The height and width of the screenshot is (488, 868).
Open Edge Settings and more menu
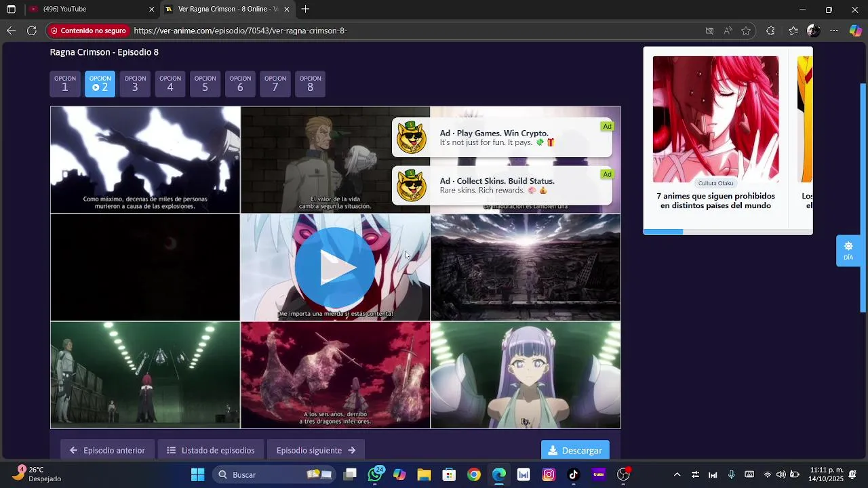834,30
